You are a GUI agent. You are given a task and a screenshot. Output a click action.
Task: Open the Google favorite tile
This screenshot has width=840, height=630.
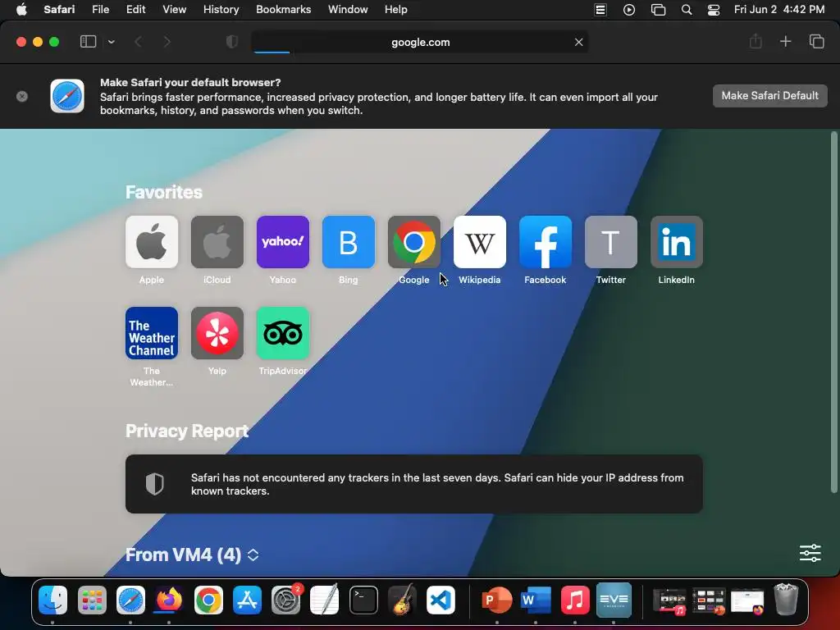point(414,242)
